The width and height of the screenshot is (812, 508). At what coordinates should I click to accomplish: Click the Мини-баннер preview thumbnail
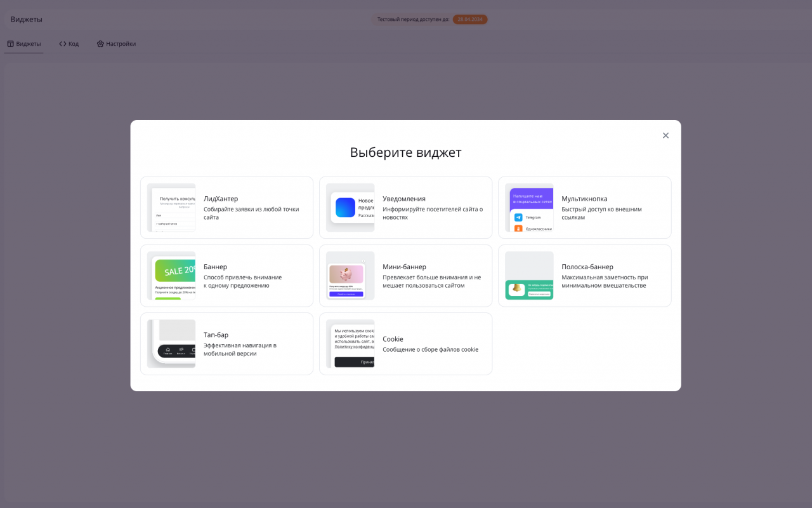coord(350,276)
